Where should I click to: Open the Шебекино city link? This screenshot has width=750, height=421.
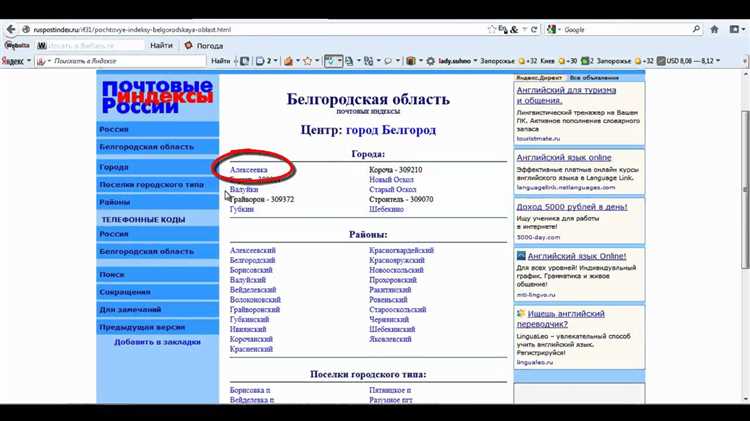point(386,209)
